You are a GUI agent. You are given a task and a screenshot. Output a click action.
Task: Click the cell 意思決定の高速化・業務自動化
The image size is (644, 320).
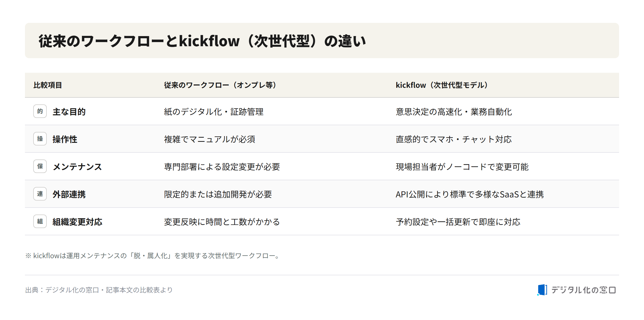click(x=454, y=112)
